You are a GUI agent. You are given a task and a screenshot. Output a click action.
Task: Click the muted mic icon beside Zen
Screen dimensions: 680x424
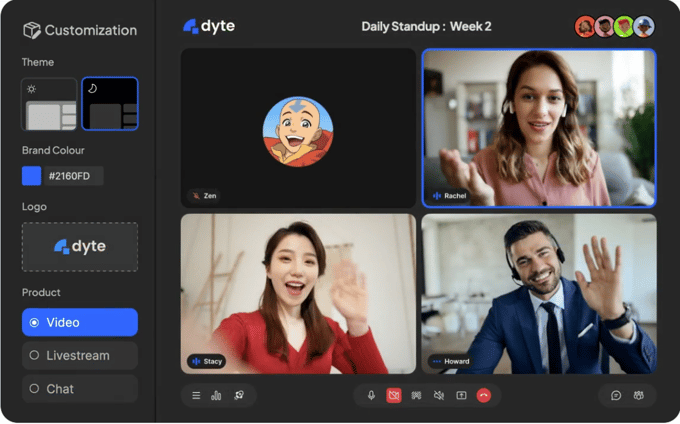(196, 196)
